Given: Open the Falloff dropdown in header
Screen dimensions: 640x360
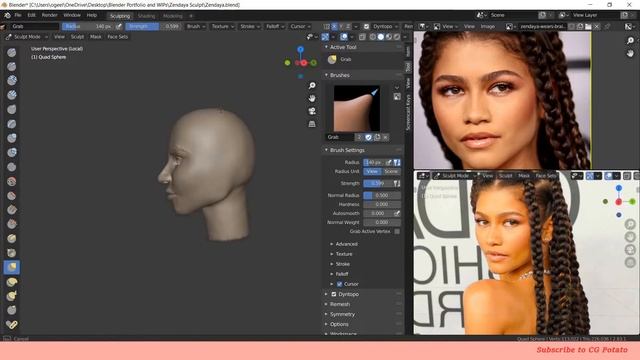Looking at the screenshot, I should pyautogui.click(x=275, y=26).
